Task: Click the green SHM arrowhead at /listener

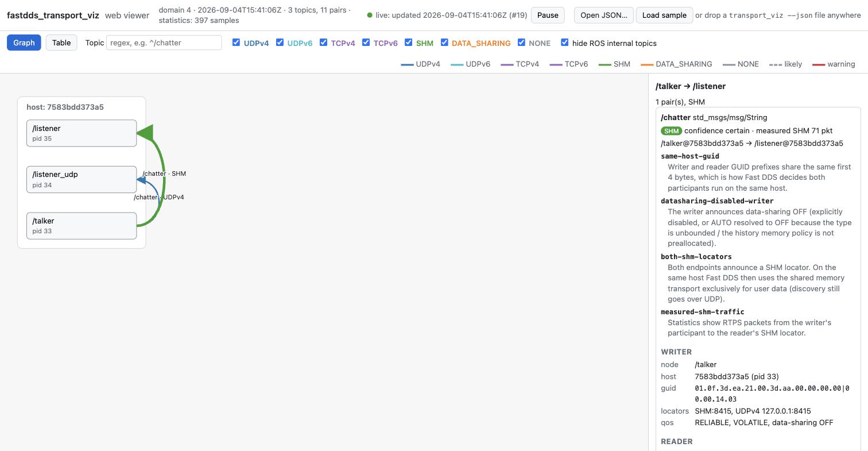Action: tap(145, 133)
